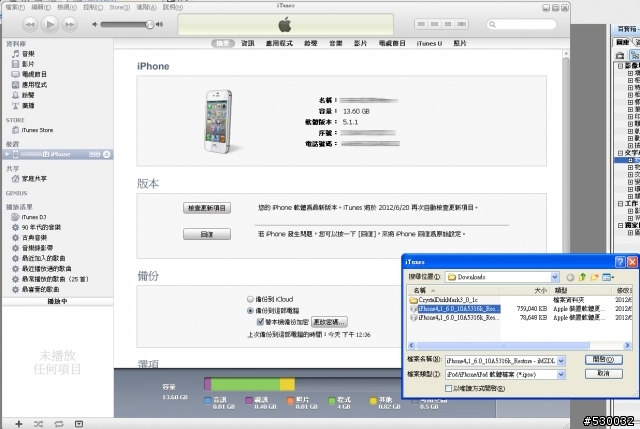The height and width of the screenshot is (429, 640).
Task: Click the 開啟(O) button in dialog
Action: coord(604,360)
